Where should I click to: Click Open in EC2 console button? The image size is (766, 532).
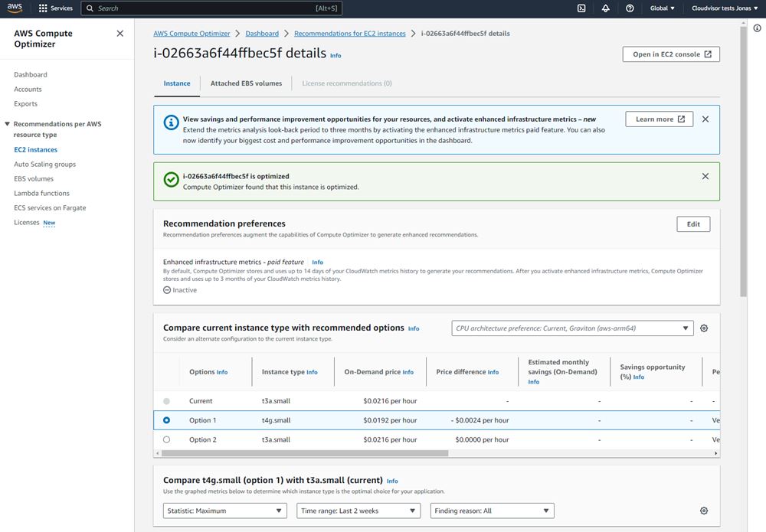671,54
